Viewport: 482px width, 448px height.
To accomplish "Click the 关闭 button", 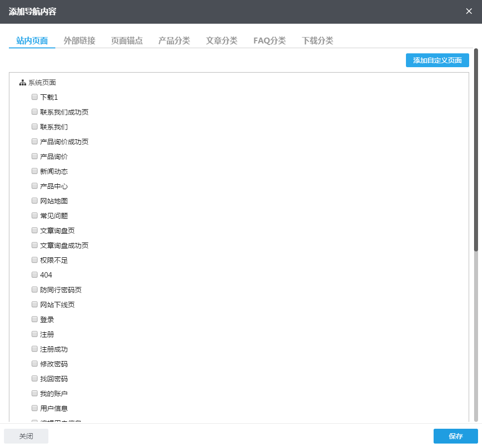I will pos(26,436).
